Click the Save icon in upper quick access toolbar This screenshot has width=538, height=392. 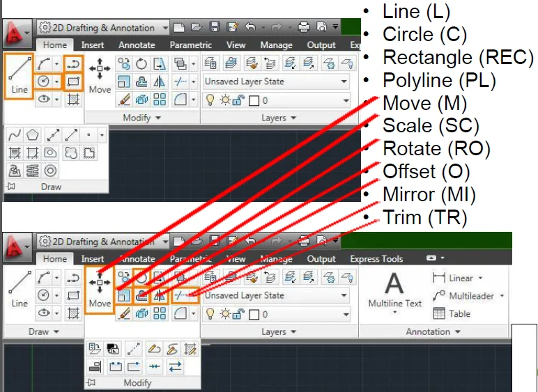point(215,26)
